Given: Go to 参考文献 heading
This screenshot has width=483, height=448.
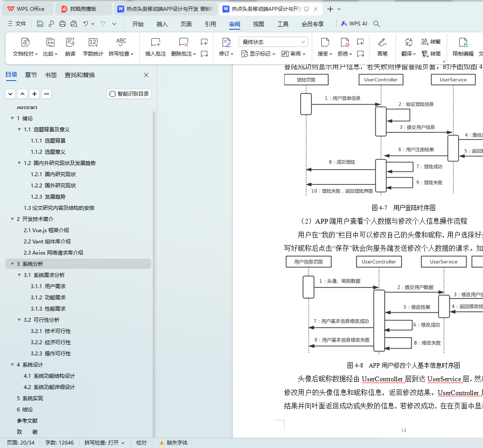Looking at the screenshot, I should pyautogui.click(x=27, y=420).
